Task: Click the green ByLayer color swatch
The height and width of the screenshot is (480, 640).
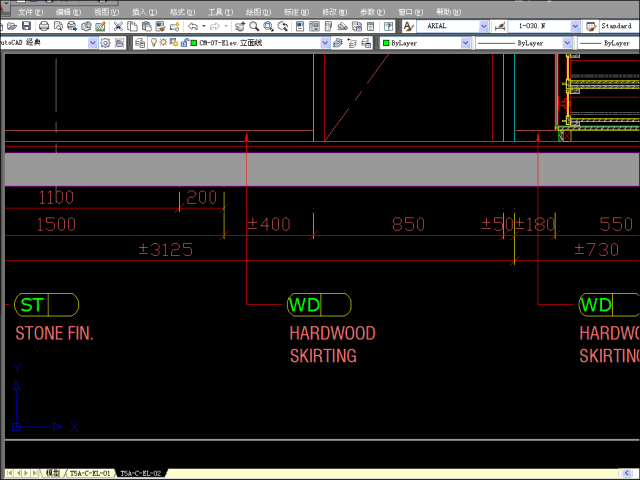Action: point(386,42)
